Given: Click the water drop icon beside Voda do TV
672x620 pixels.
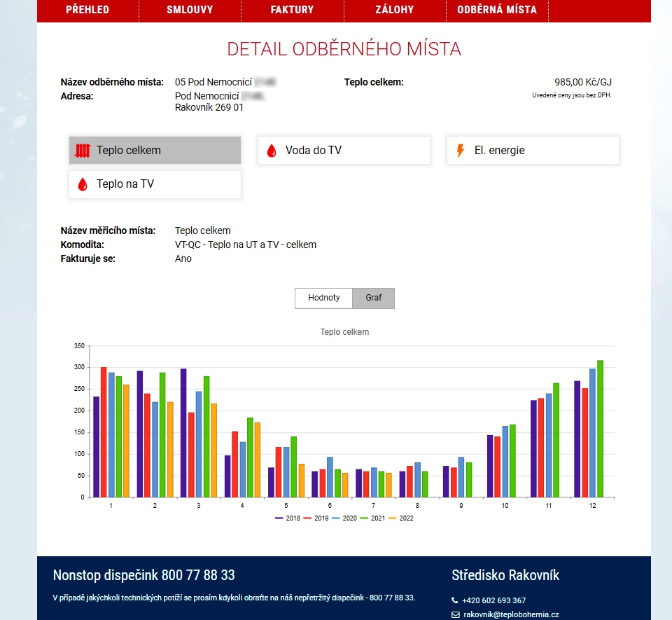Looking at the screenshot, I should (272, 151).
